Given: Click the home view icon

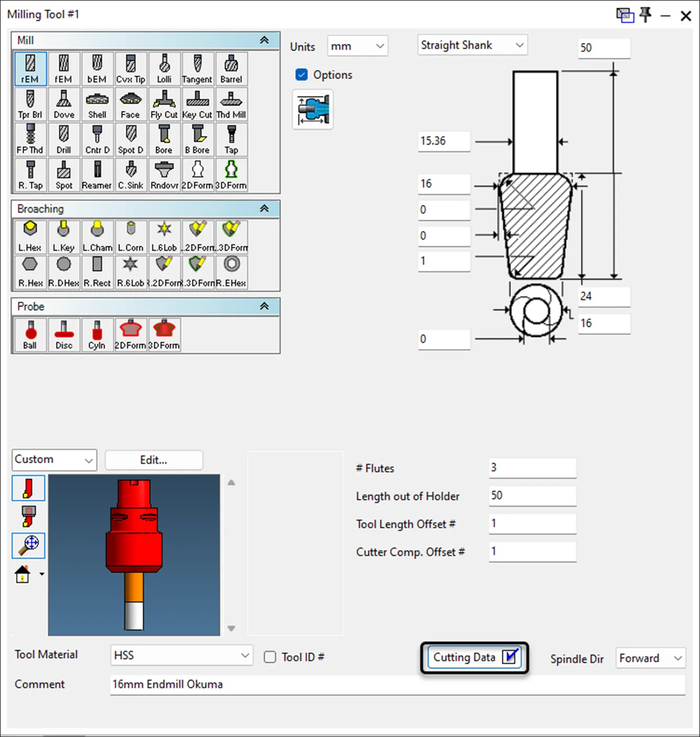Looking at the screenshot, I should pyautogui.click(x=23, y=574).
